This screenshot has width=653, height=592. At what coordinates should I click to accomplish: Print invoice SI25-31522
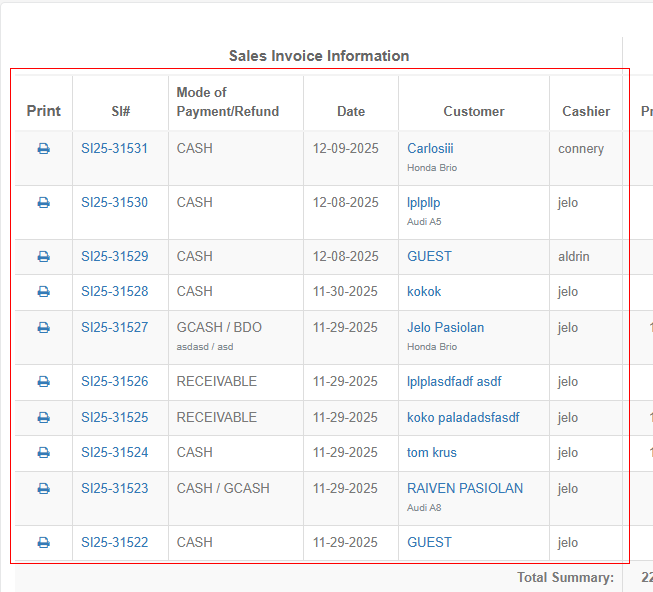43,543
